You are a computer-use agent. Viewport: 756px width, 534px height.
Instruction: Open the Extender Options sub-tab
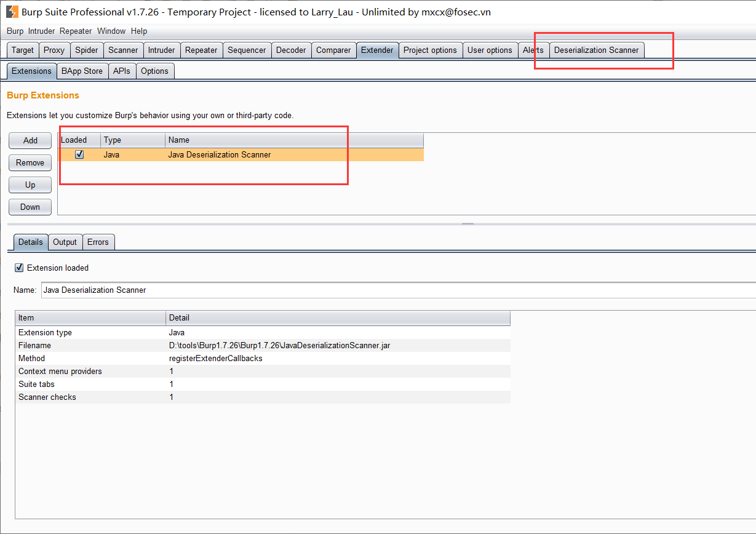coord(154,71)
